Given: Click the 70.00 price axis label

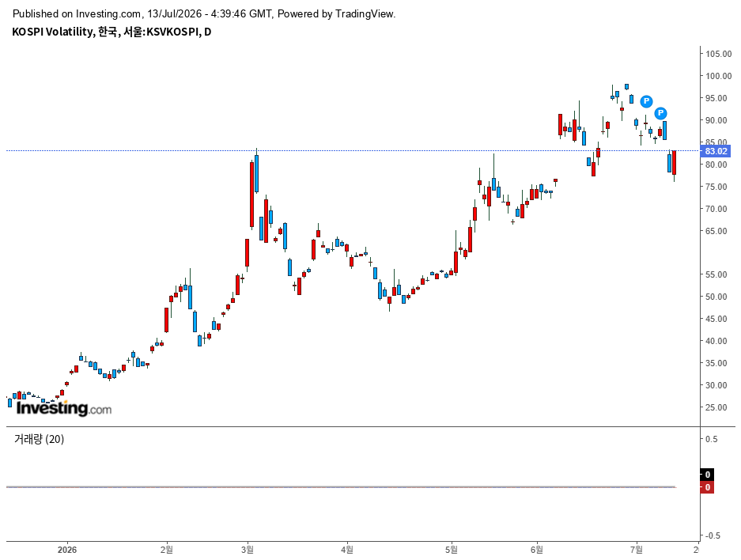Looking at the screenshot, I should coord(716,209).
